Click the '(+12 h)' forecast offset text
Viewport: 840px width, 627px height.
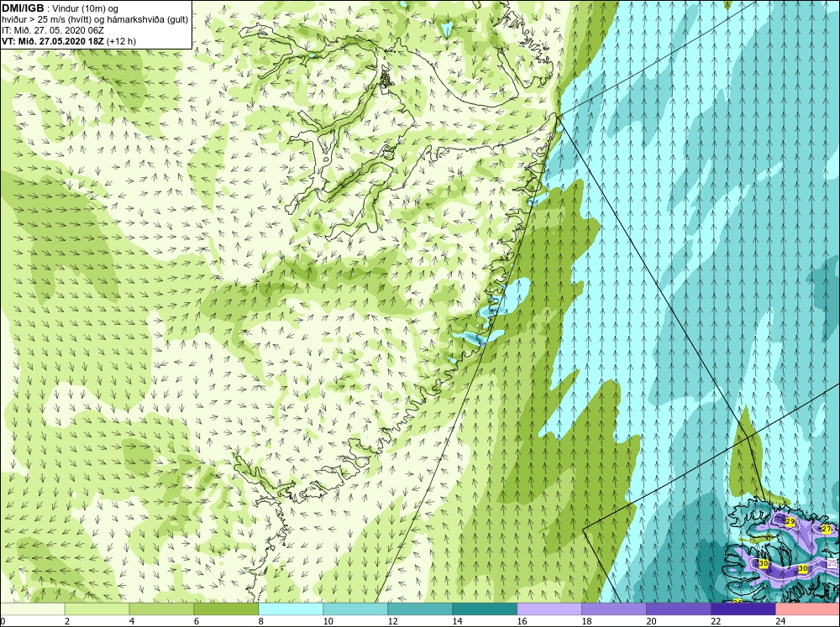click(122, 41)
